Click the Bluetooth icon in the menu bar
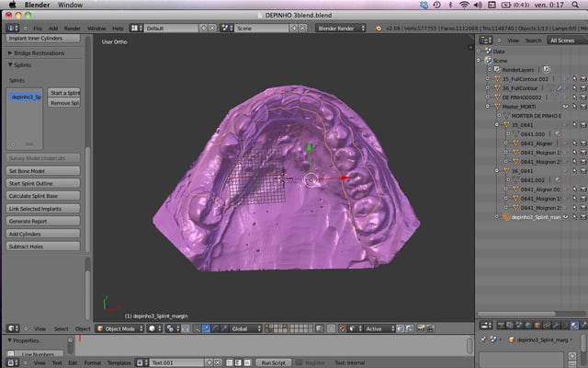 [x=450, y=5]
